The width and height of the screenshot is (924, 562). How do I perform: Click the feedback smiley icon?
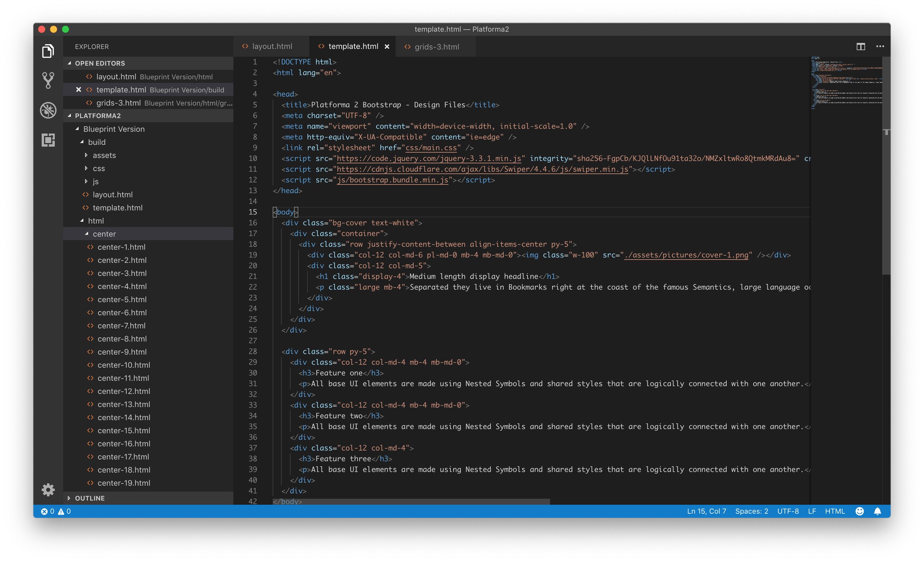point(860,511)
